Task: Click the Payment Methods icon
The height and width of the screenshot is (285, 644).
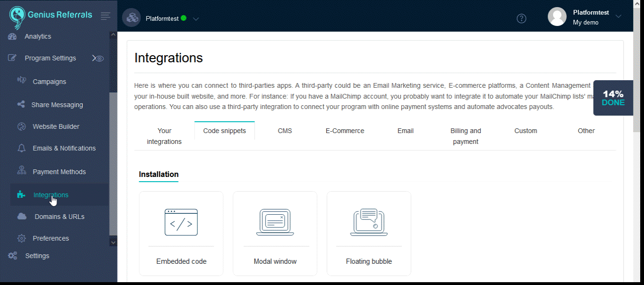Action: 21,171
